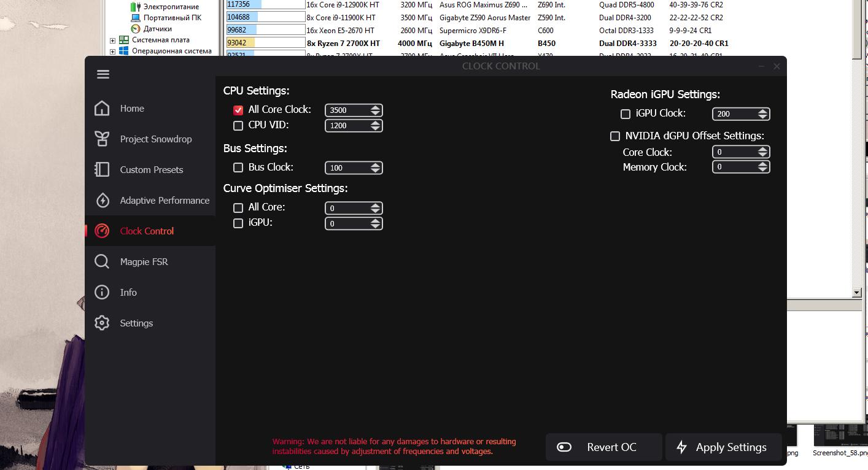This screenshot has width=868, height=470.
Task: Decrease NVIDIA Memory Clock offset
Action: point(762,170)
